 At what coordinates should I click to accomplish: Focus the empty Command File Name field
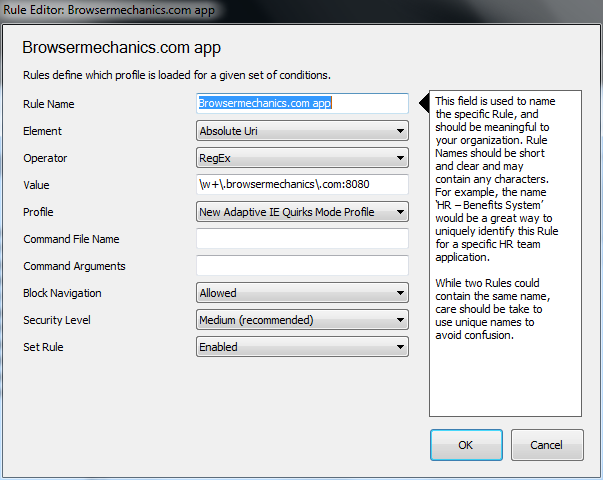tap(302, 239)
